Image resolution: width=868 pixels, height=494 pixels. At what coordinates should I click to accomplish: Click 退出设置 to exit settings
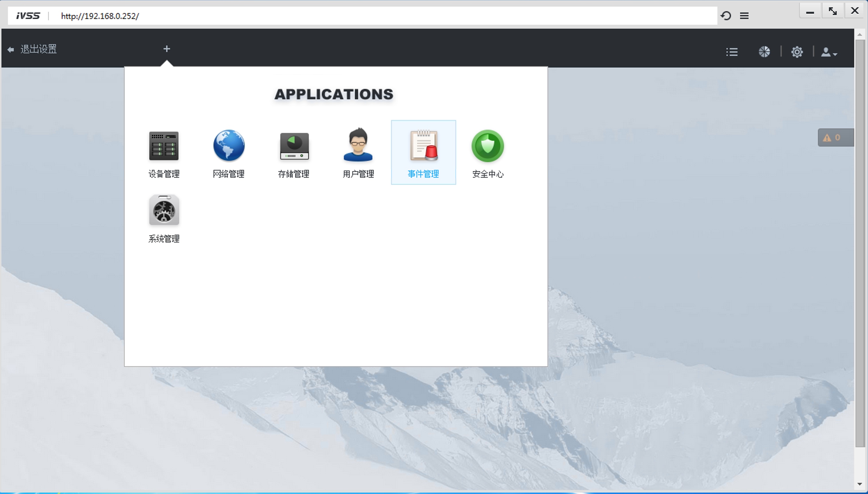38,49
